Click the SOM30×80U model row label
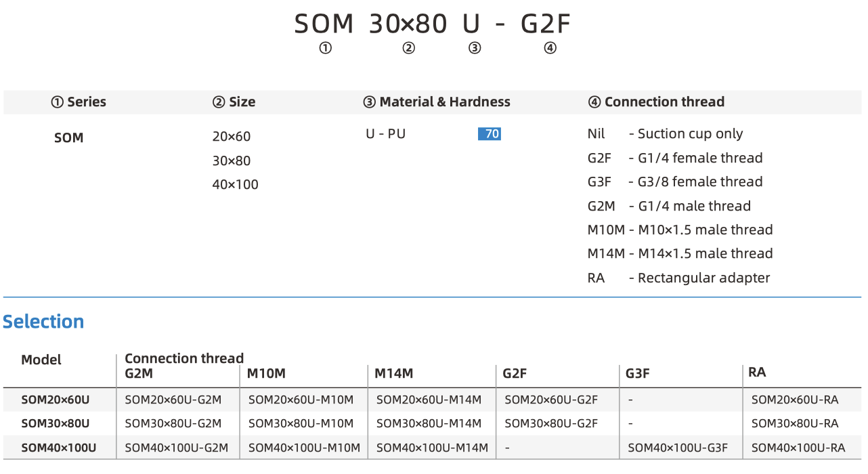Image resolution: width=868 pixels, height=474 pixels. (56, 424)
